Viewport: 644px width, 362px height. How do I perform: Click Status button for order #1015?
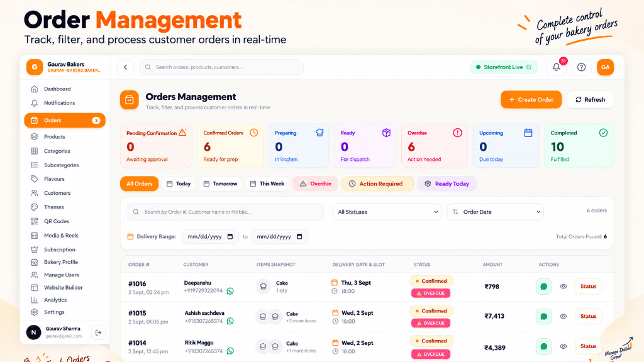coord(588,317)
